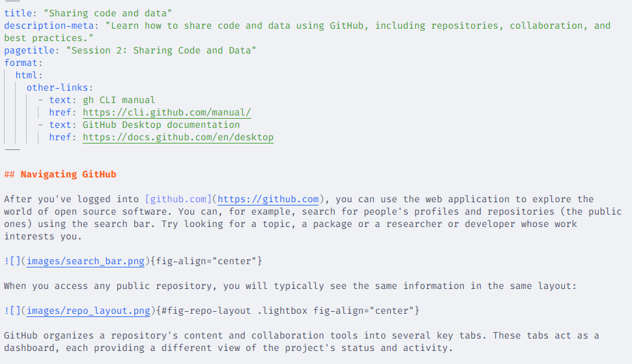Screen dimensions: 632x364
Task: Follow the https://github.com URL in the paragraph
Action: [x=268, y=199]
